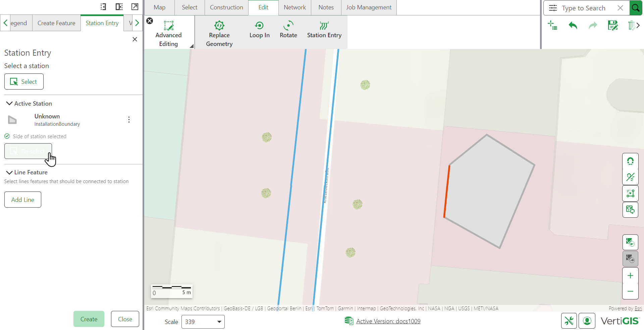The image size is (644, 330).
Task: Close the Station Entry panel
Action: click(x=135, y=39)
